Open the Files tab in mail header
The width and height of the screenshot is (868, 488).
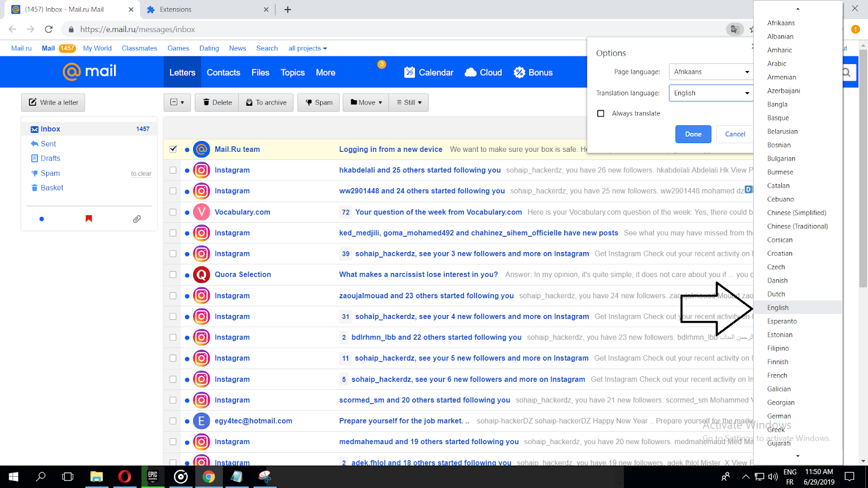260,73
